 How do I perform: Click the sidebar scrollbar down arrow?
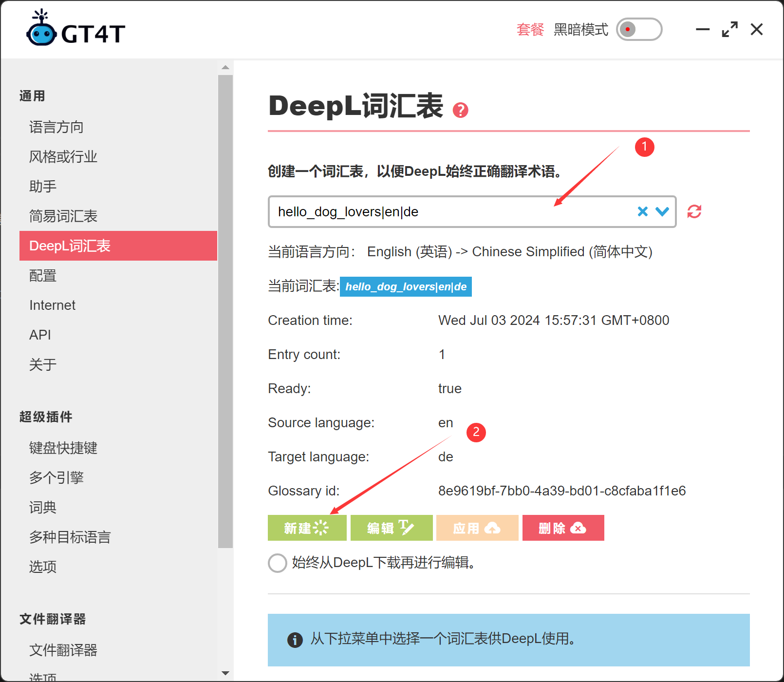coord(225,673)
